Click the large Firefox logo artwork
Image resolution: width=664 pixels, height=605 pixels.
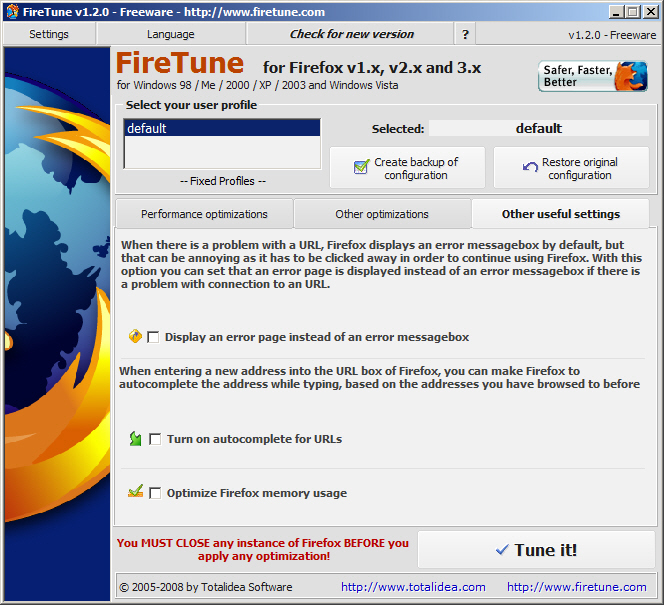pyautogui.click(x=57, y=324)
